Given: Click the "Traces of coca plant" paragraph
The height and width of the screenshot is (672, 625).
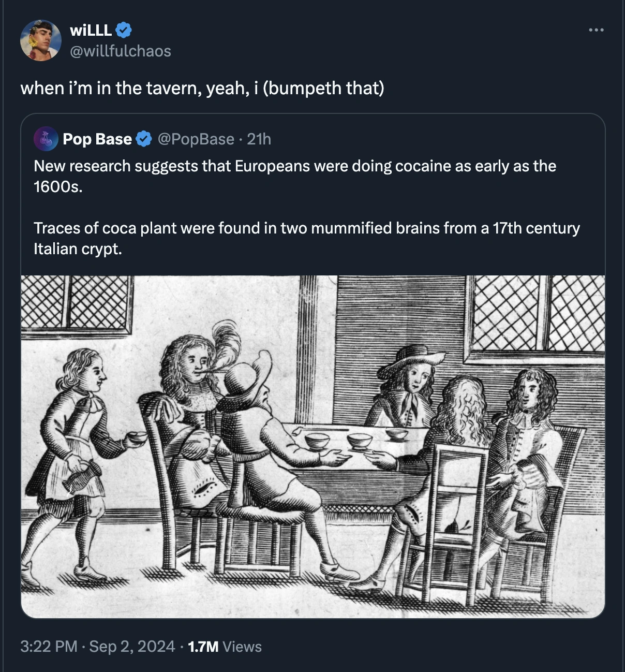Looking at the screenshot, I should pyautogui.click(x=306, y=238).
